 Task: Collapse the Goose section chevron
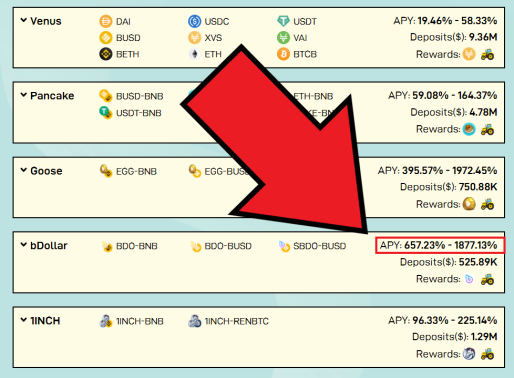tap(23, 170)
